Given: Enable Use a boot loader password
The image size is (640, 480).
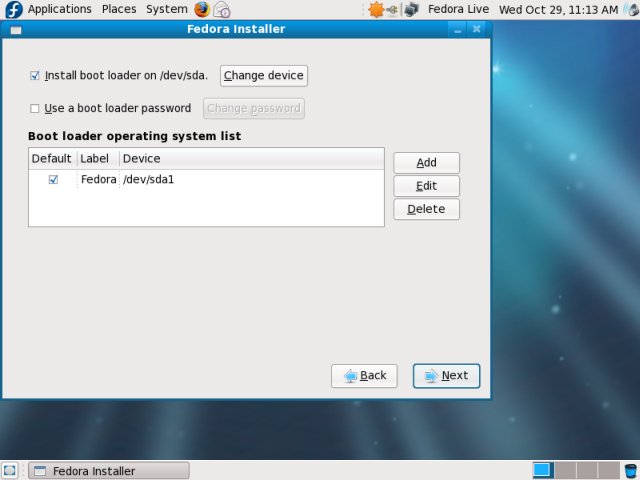Looking at the screenshot, I should point(35,108).
